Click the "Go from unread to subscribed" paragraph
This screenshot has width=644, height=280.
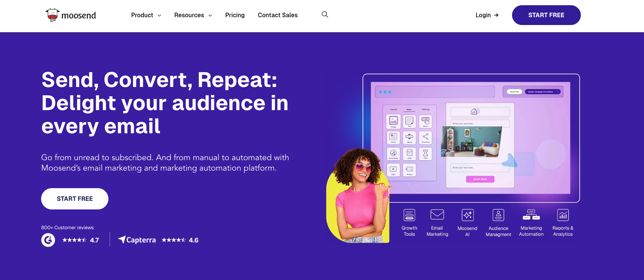click(x=165, y=163)
